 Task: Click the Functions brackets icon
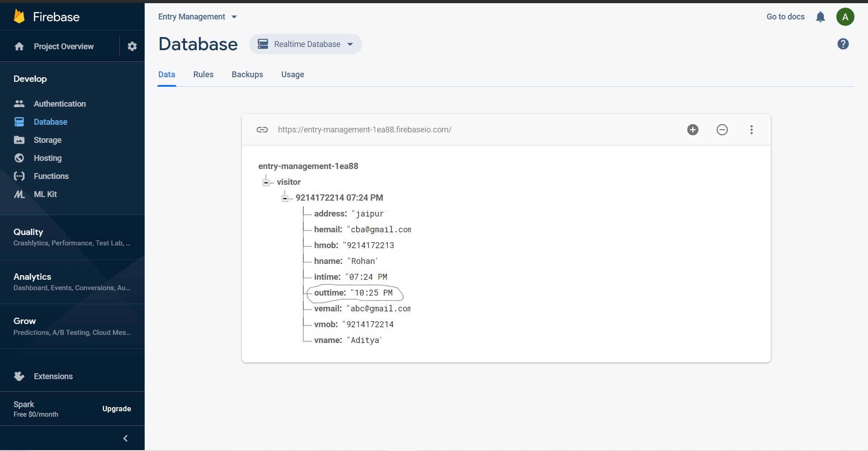[19, 176]
